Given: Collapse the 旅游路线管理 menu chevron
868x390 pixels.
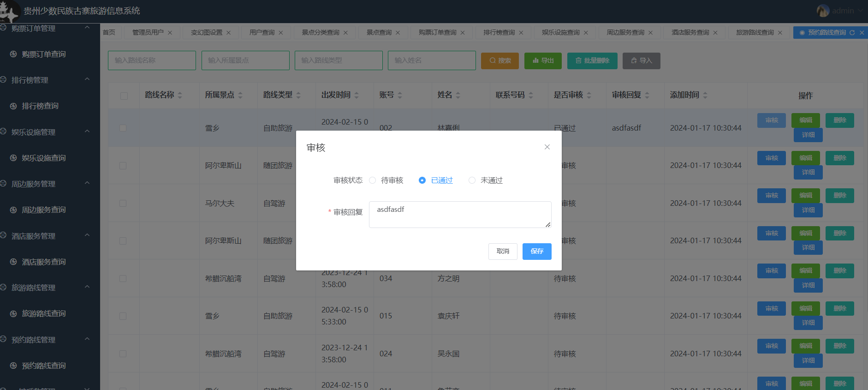Looking at the screenshot, I should tap(87, 287).
